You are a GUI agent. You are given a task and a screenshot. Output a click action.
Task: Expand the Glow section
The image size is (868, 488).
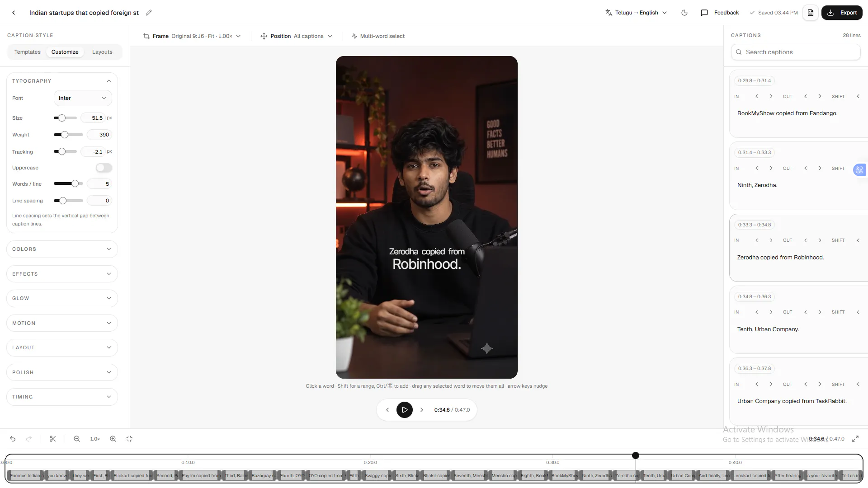62,298
